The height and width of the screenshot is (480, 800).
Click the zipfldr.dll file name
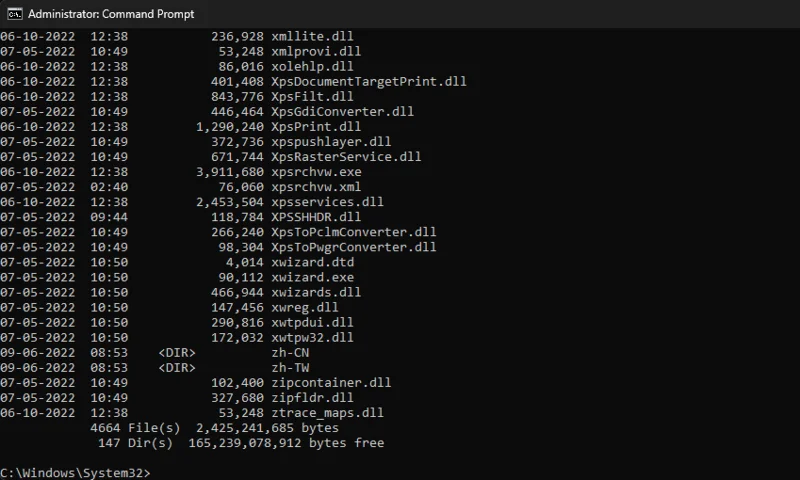pos(312,397)
